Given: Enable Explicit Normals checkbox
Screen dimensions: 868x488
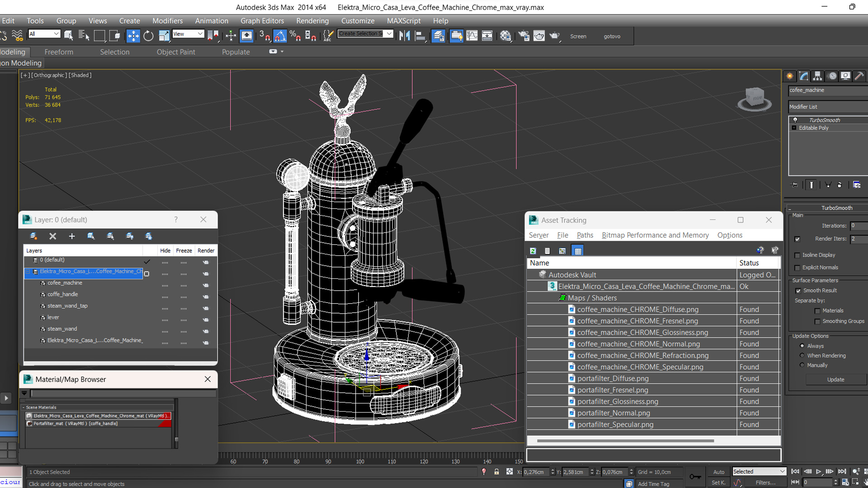Looking at the screenshot, I should (x=797, y=268).
